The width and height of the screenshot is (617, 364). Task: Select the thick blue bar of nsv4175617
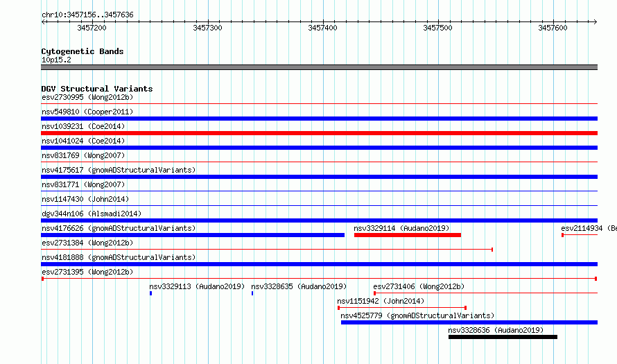[319, 177]
